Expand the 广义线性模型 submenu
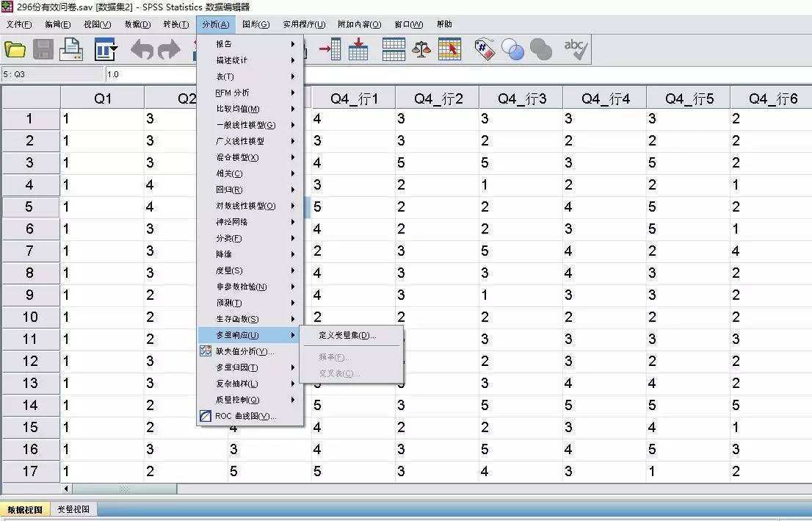This screenshot has height=521, width=812. 250,141
